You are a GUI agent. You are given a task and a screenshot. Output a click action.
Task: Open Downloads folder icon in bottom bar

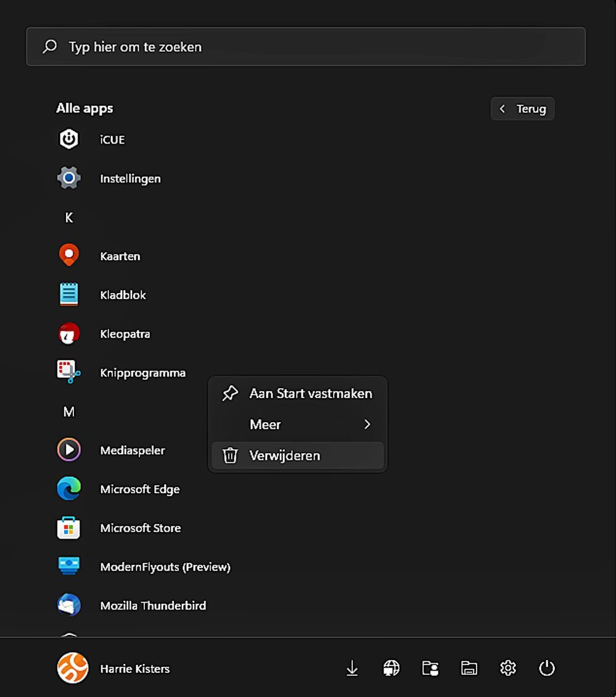click(352, 668)
